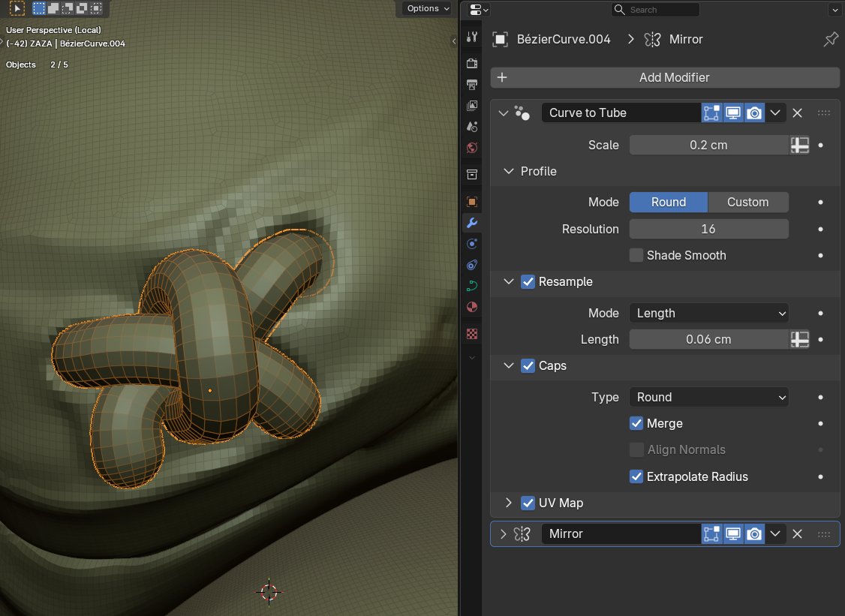The height and width of the screenshot is (616, 845).
Task: Open the World properties tab
Action: 472,148
